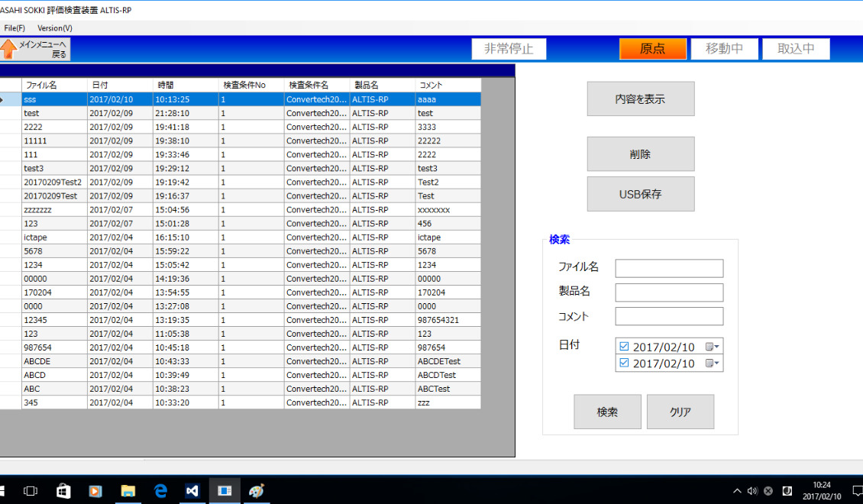Screen dimensions: 863x504
Task: Open the calendar dropdown of the second date
Action: pos(713,363)
